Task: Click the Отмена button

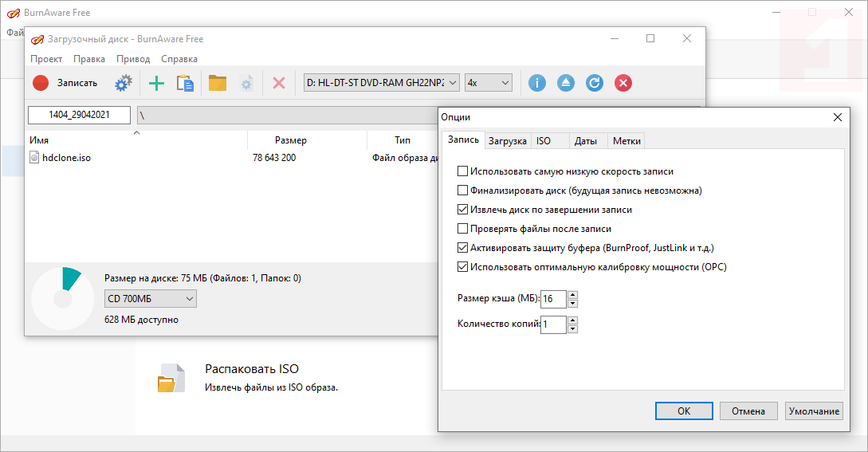Action: click(x=748, y=411)
